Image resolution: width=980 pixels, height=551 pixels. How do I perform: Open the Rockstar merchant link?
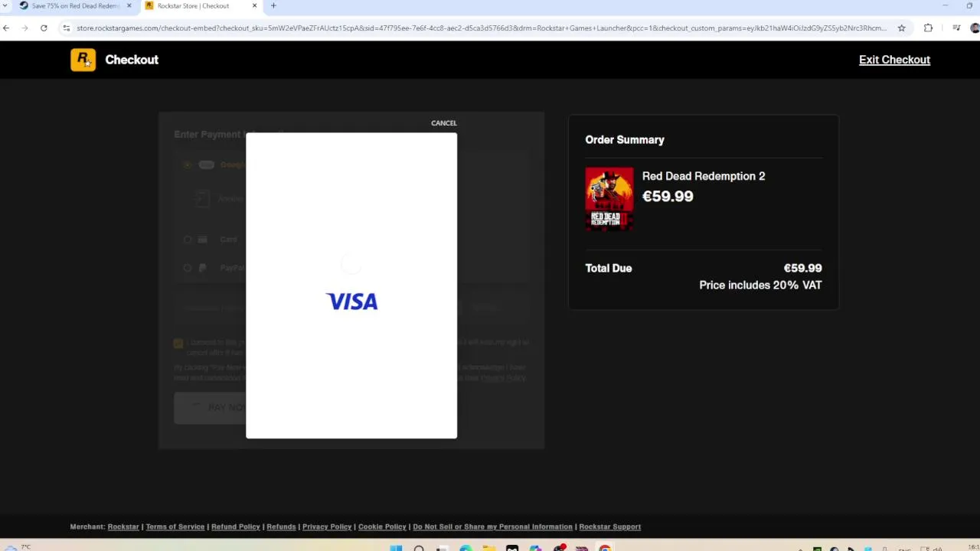click(x=123, y=527)
